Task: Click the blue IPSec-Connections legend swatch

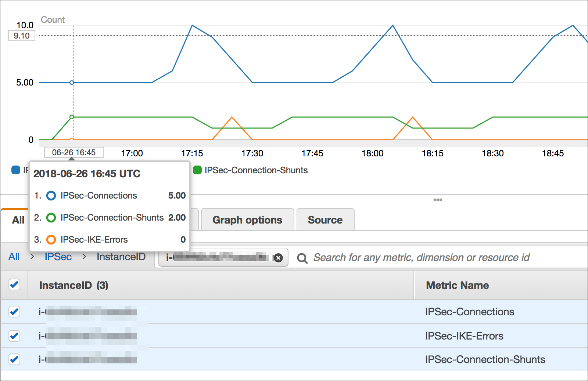Action: pyautogui.click(x=15, y=170)
